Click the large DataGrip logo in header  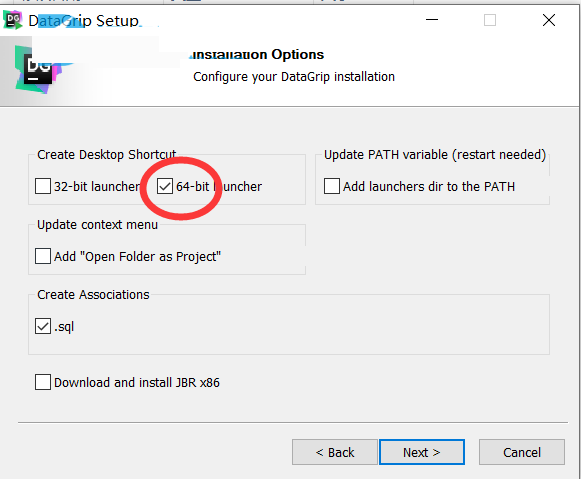tap(37, 70)
